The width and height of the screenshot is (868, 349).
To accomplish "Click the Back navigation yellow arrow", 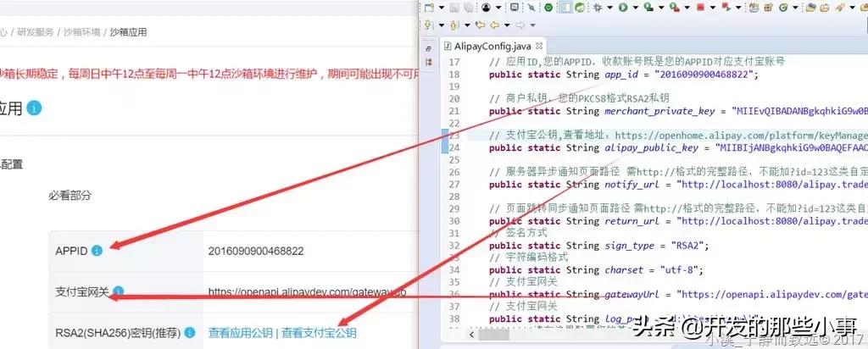I will (494, 25).
